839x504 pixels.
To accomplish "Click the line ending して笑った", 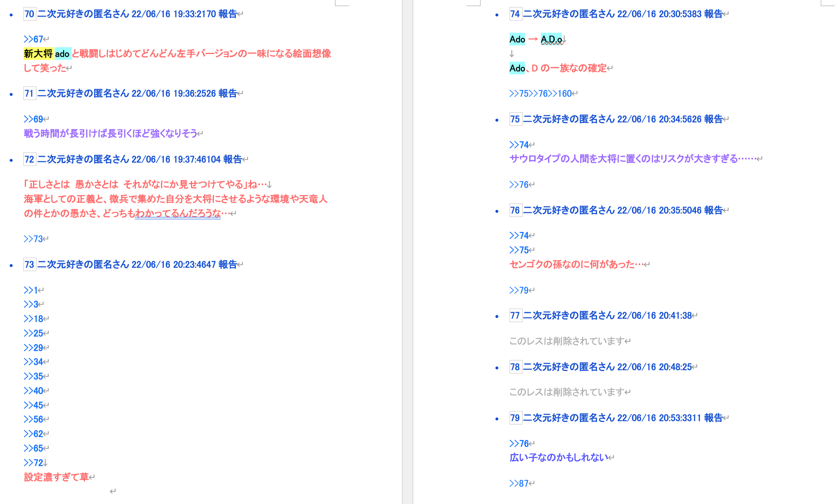I will click(45, 68).
